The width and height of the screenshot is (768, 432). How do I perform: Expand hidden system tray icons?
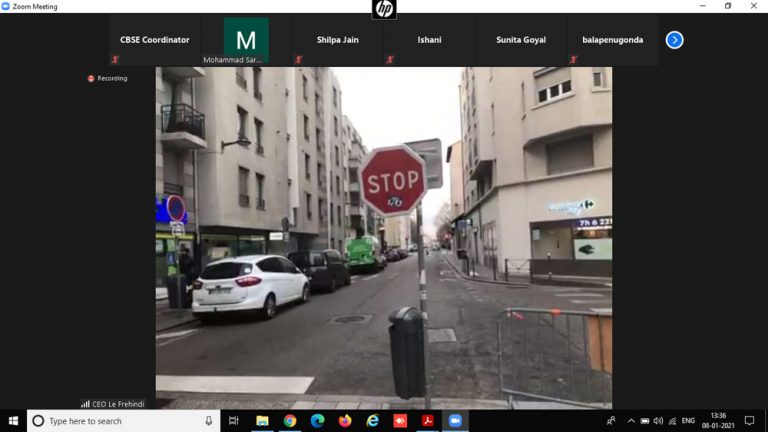pyautogui.click(x=631, y=421)
